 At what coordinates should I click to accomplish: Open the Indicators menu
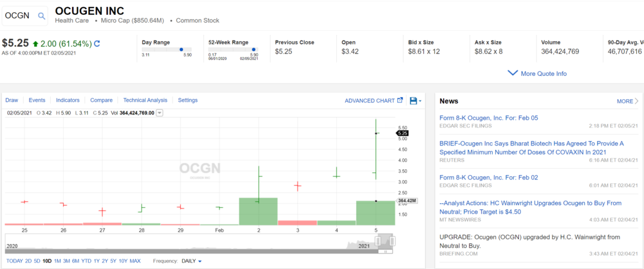pyautogui.click(x=68, y=100)
